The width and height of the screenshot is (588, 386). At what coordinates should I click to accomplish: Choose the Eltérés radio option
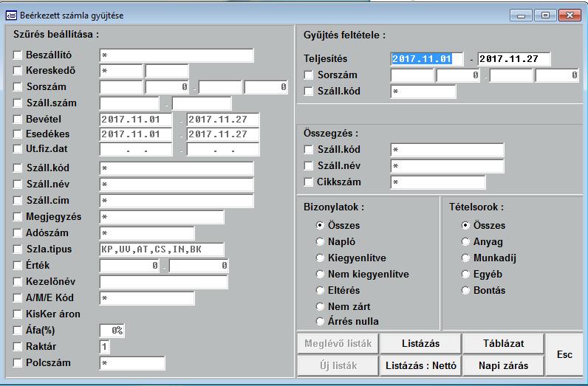pos(320,290)
